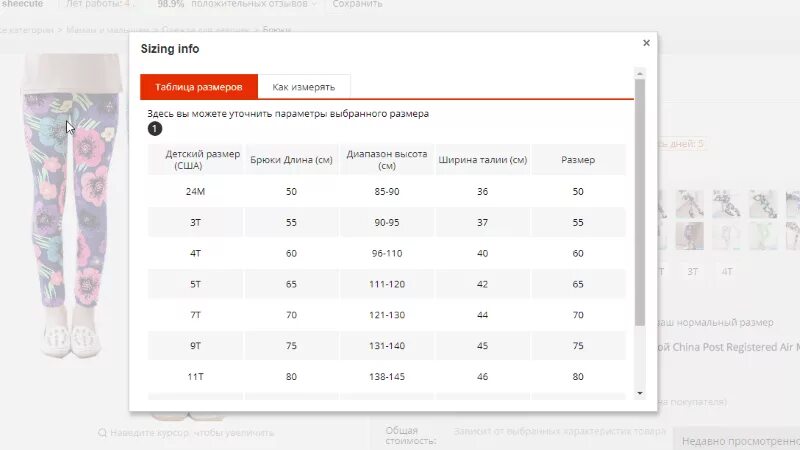Image resolution: width=800 pixels, height=450 pixels.
Task: Click the Размер column header
Action: coord(578,160)
